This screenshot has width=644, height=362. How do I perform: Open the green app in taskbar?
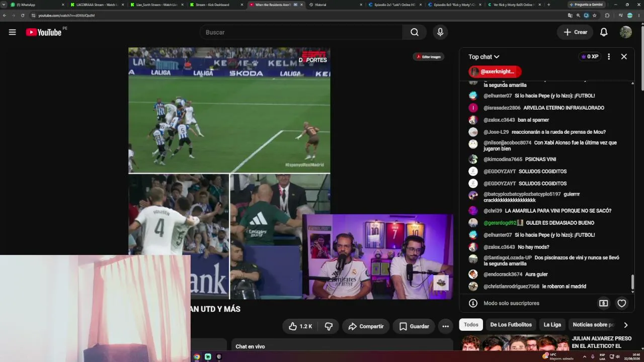208,357
